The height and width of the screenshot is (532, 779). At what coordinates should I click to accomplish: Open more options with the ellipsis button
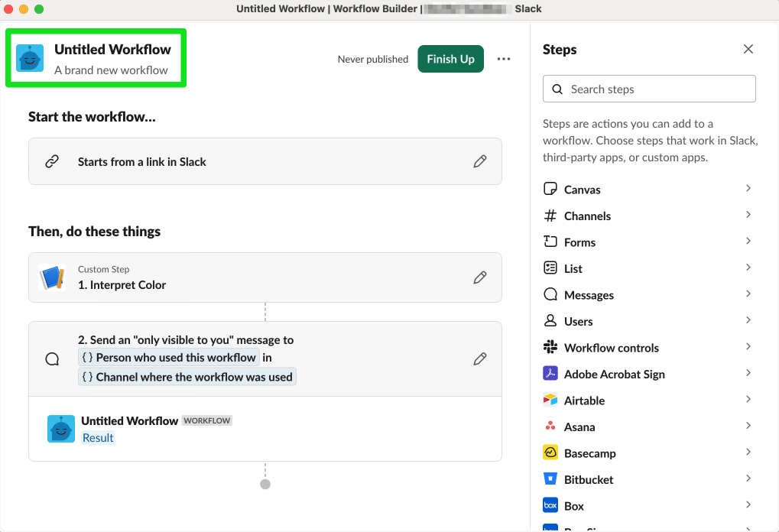[503, 58]
